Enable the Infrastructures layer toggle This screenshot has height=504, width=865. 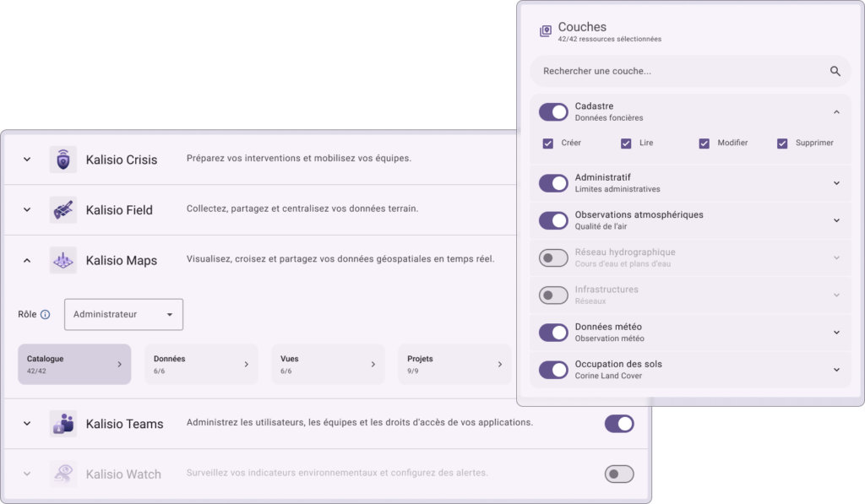(x=553, y=295)
